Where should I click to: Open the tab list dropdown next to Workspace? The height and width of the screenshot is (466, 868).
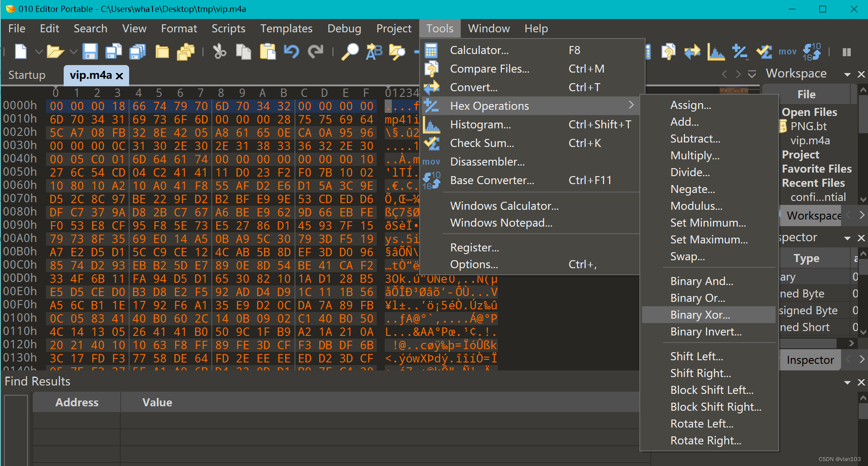coord(752,74)
